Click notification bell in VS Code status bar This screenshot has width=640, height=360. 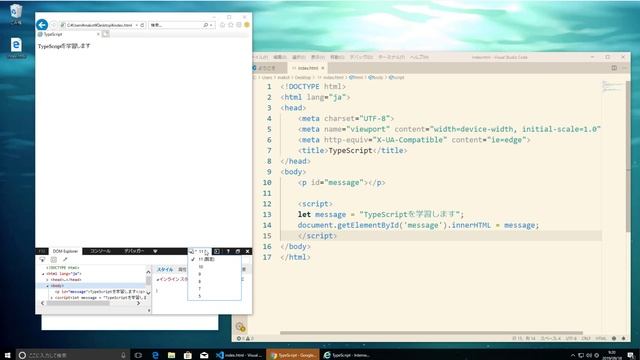point(623,338)
